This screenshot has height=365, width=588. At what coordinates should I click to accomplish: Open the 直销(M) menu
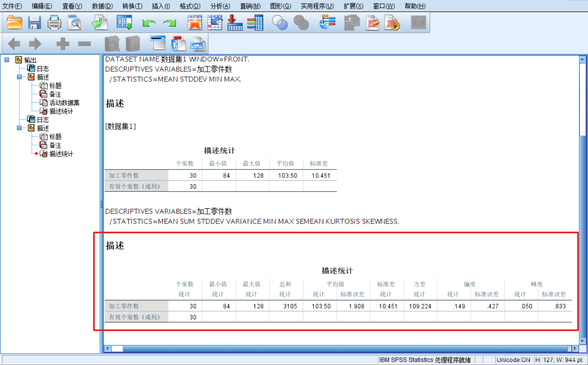(250, 6)
